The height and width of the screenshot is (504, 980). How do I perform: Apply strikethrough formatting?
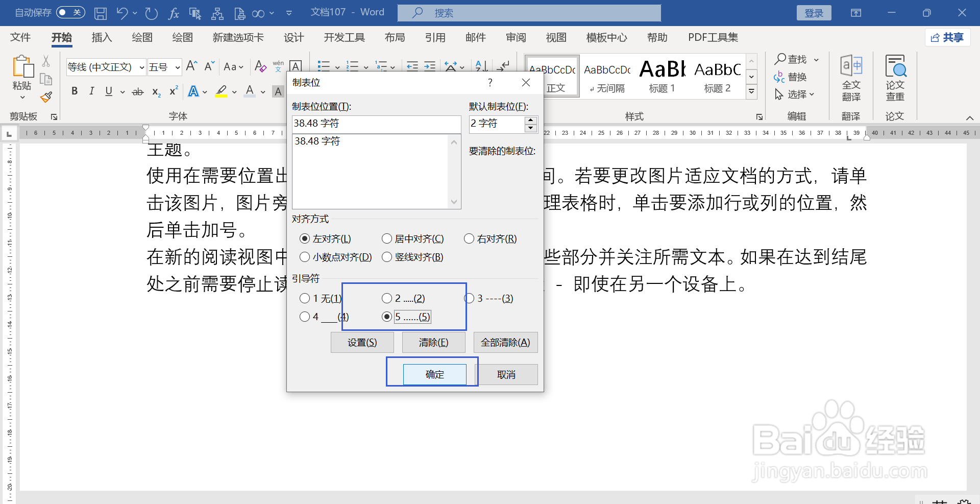point(137,91)
